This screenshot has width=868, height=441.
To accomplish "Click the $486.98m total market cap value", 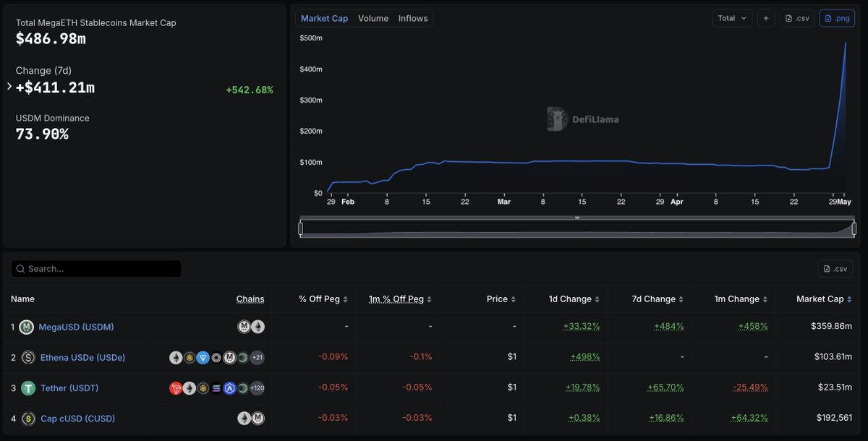I will (51, 39).
